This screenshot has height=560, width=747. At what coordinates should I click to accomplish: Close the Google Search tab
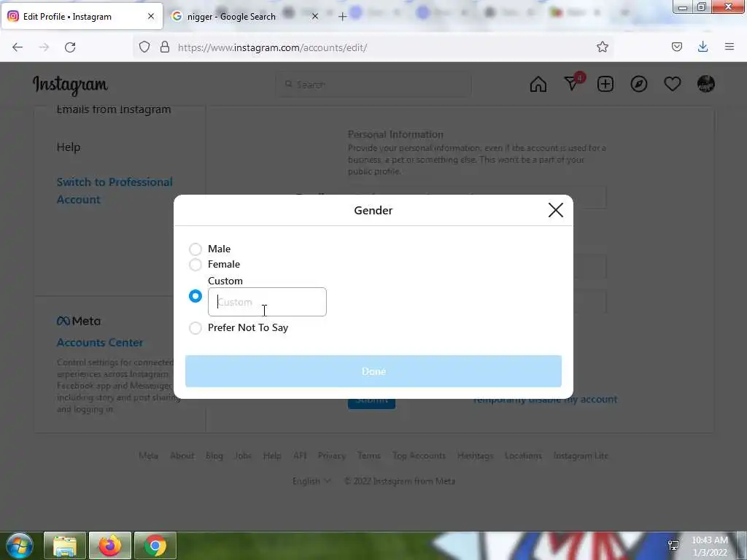[x=315, y=16]
